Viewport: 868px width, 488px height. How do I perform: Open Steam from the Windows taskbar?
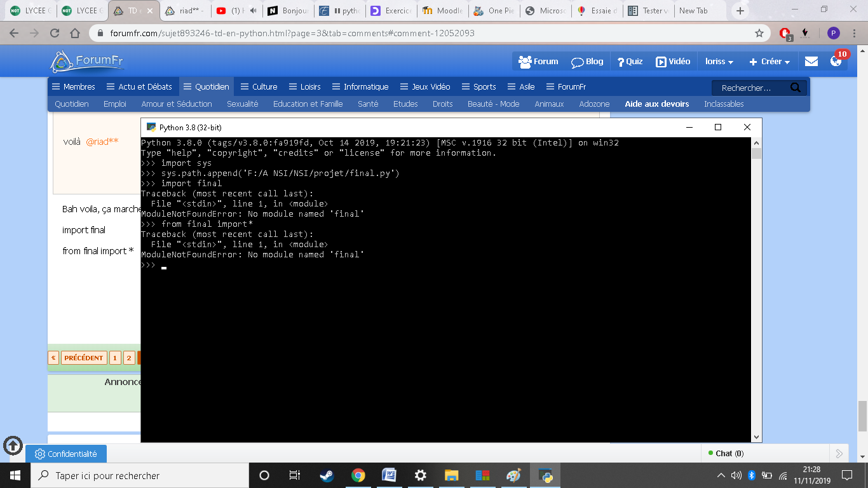point(327,475)
